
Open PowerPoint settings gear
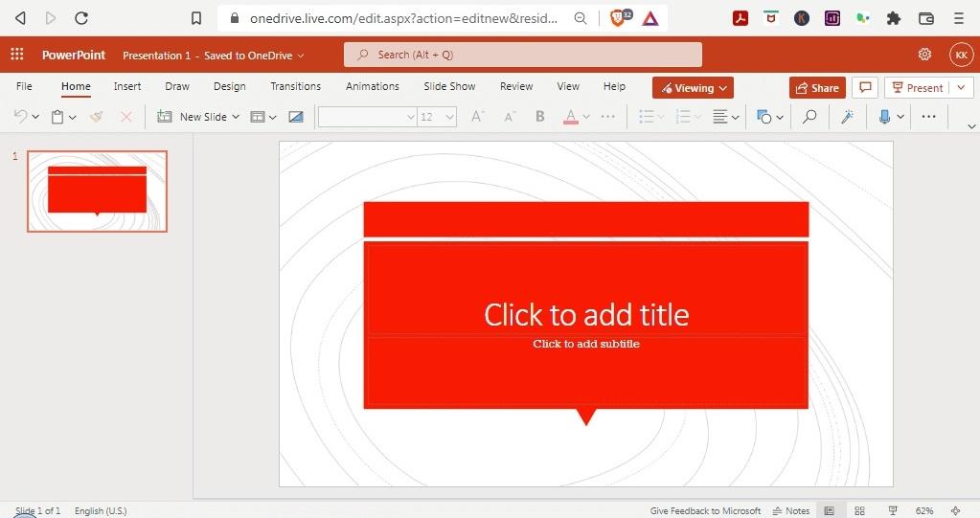pos(924,55)
